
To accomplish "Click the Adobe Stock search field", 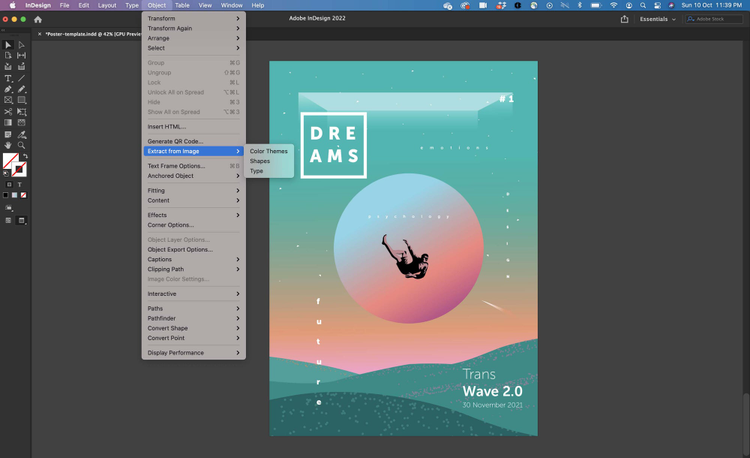I will (x=714, y=19).
